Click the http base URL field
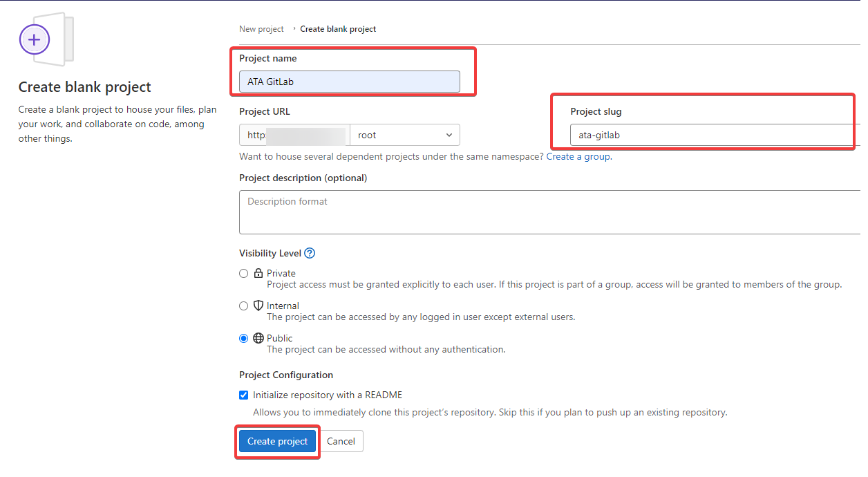The width and height of the screenshot is (868, 477). [x=295, y=135]
